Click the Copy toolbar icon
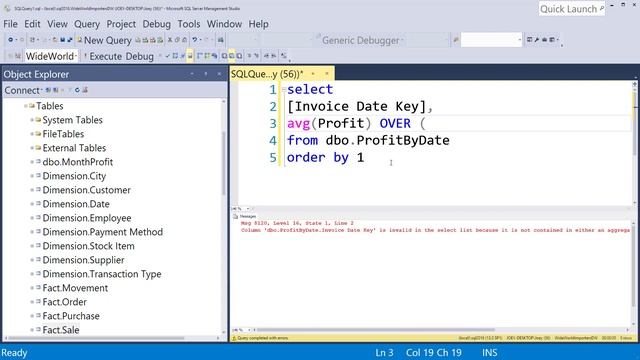This screenshot has width=640, height=360. [x=177, y=40]
